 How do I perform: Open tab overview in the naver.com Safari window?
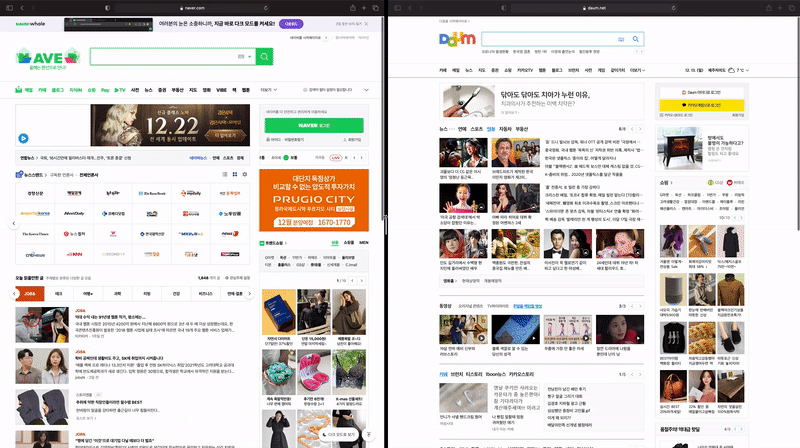(376, 8)
